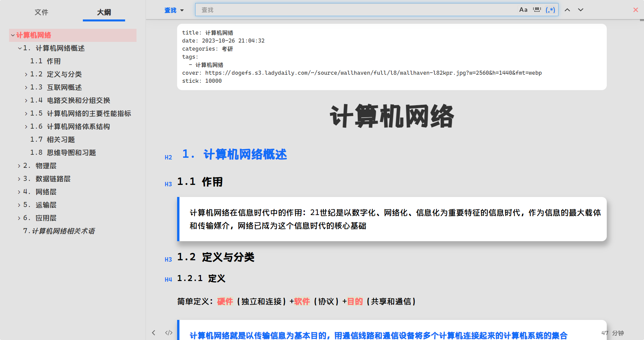Click the heading 1. 计算机网络概述

point(234,154)
